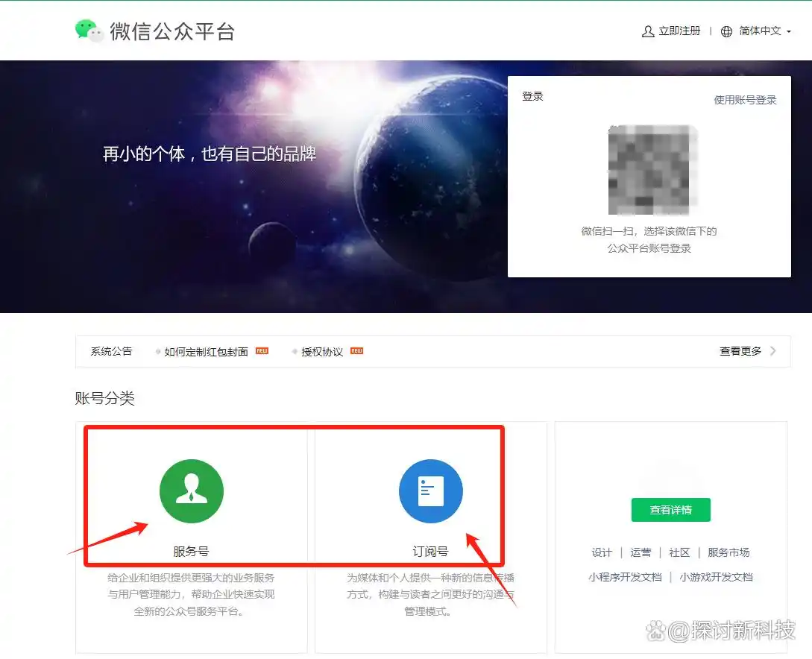This screenshot has width=812, height=659.
Task: Click the user icon beside 立即注册
Action: click(x=648, y=31)
